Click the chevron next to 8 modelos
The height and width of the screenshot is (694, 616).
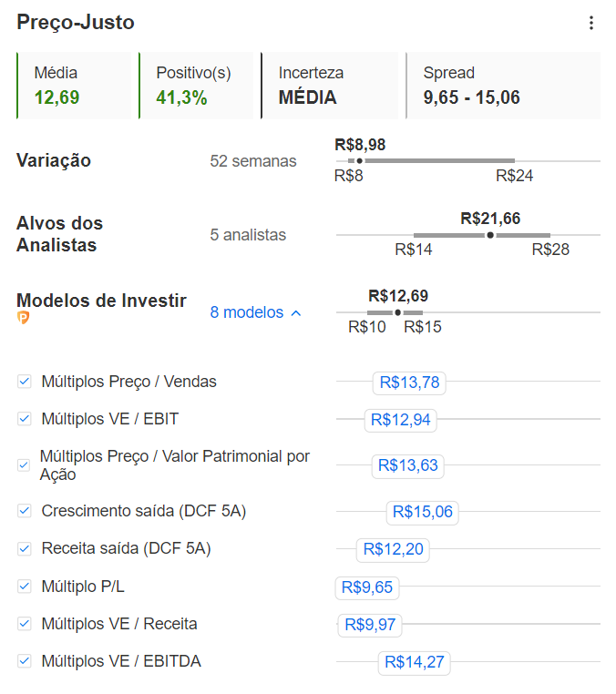(295, 312)
